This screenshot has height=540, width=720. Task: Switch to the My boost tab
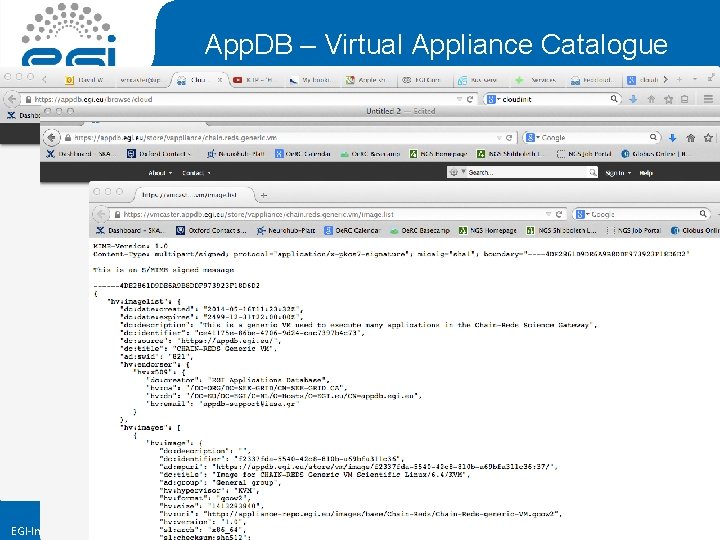coord(310,80)
